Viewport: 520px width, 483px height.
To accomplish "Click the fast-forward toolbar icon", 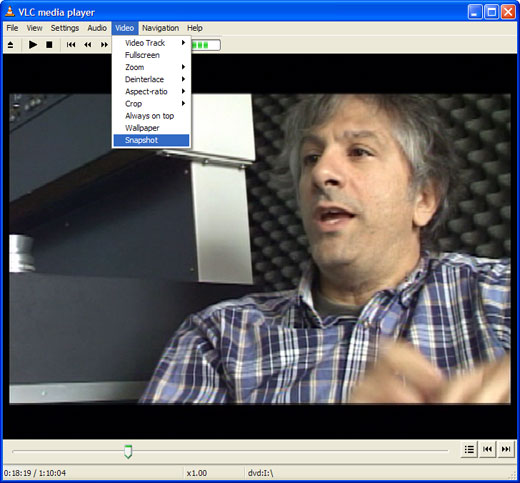I will (104, 44).
